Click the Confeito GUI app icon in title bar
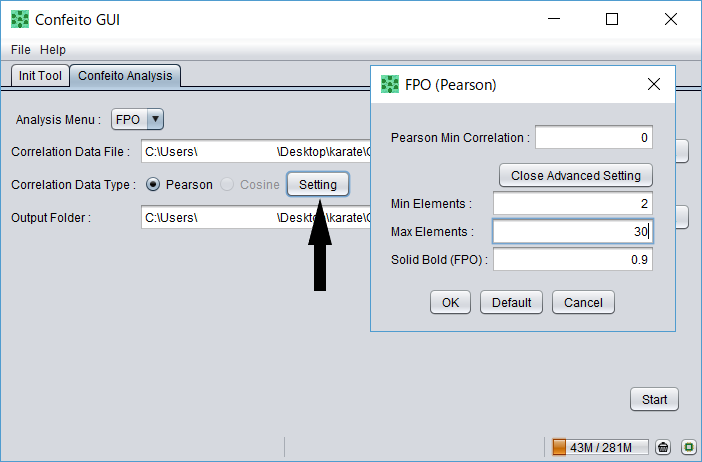The height and width of the screenshot is (462, 702). 20,19
